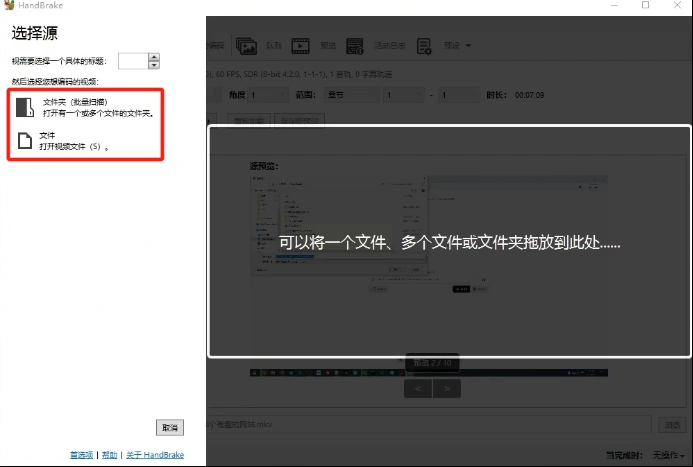The width and height of the screenshot is (693, 467).
Task: Cancel the source selection with 取消
Action: point(170,427)
